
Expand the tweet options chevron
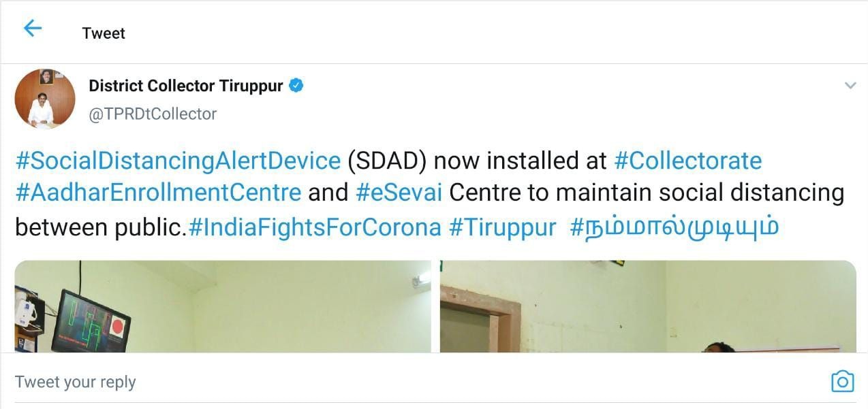(850, 86)
